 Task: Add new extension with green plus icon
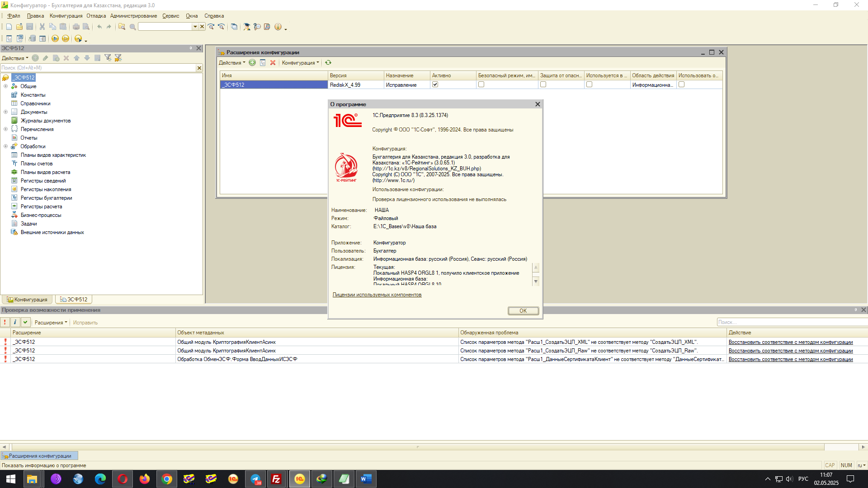[252, 63]
